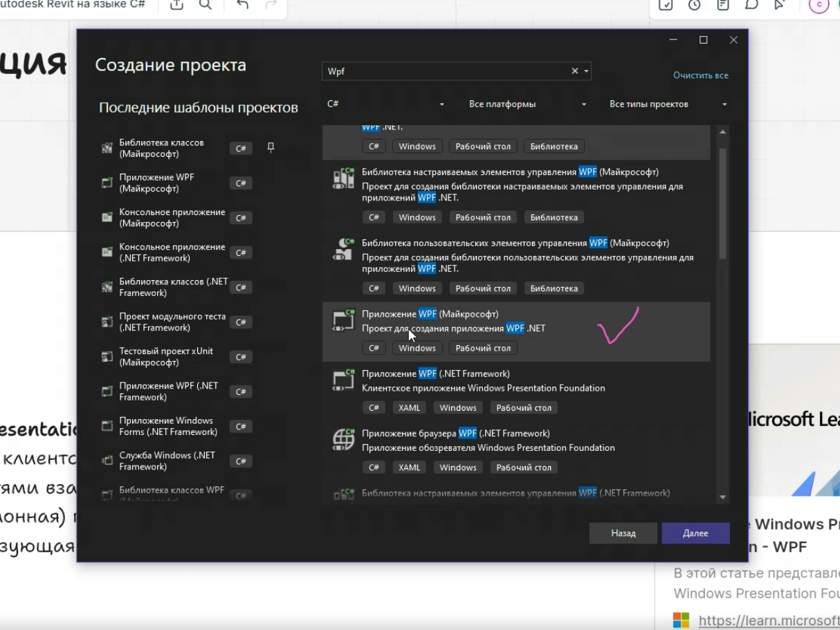Click icon of recent Консольное приложение (.NET Framework)
Screen dimensions: 840x630
click(x=107, y=252)
